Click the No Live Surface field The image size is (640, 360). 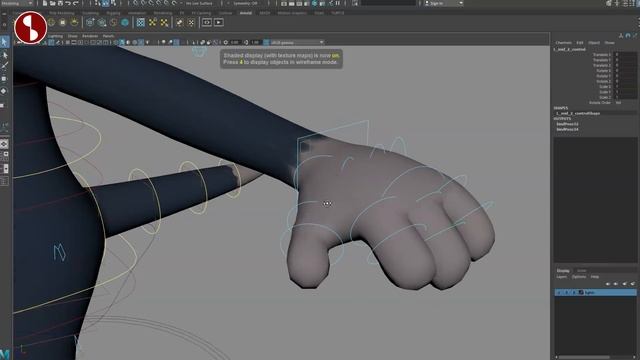(x=199, y=3)
